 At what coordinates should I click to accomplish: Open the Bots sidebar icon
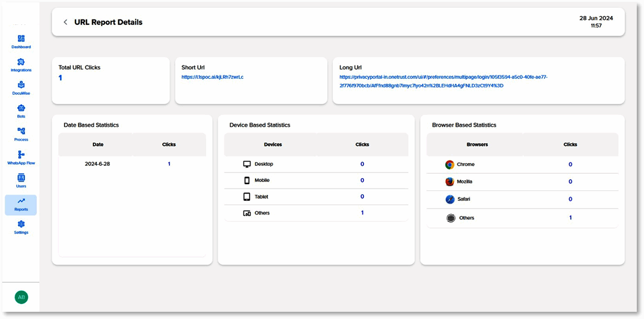pos(21,108)
